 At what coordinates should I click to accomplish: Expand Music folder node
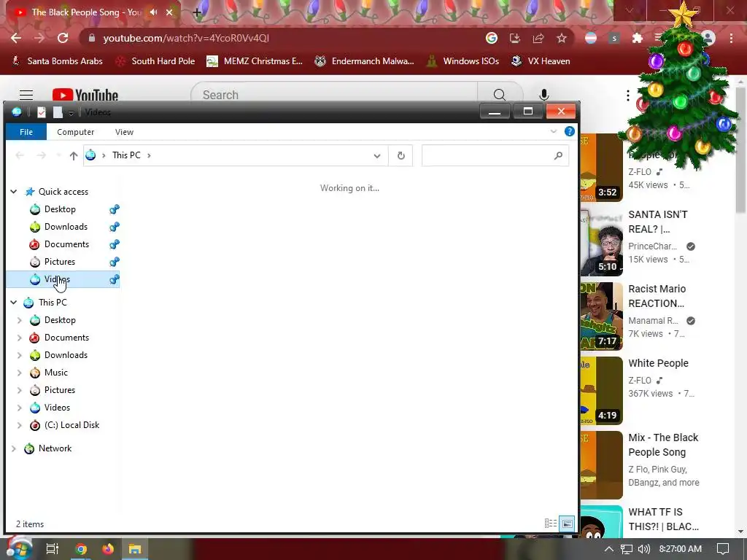pos(20,373)
